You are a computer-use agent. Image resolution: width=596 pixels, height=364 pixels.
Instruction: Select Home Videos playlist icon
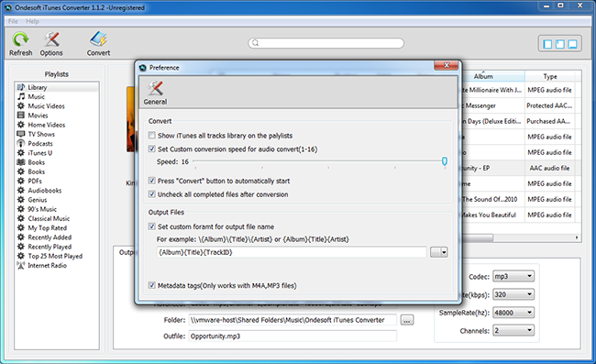click(x=21, y=125)
